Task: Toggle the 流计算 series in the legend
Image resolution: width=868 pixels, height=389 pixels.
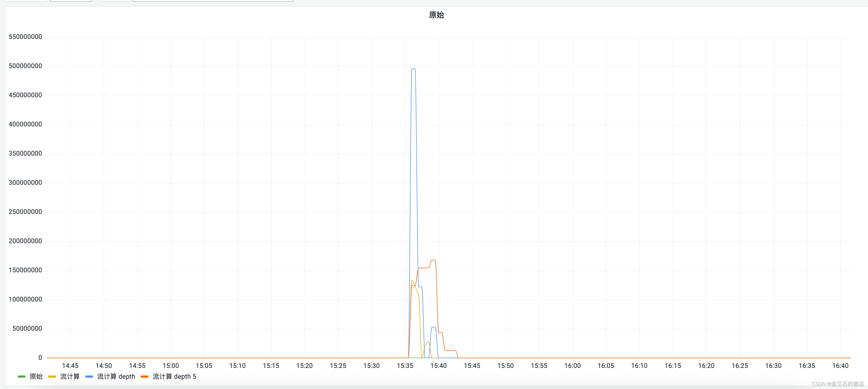Action: pyautogui.click(x=70, y=377)
